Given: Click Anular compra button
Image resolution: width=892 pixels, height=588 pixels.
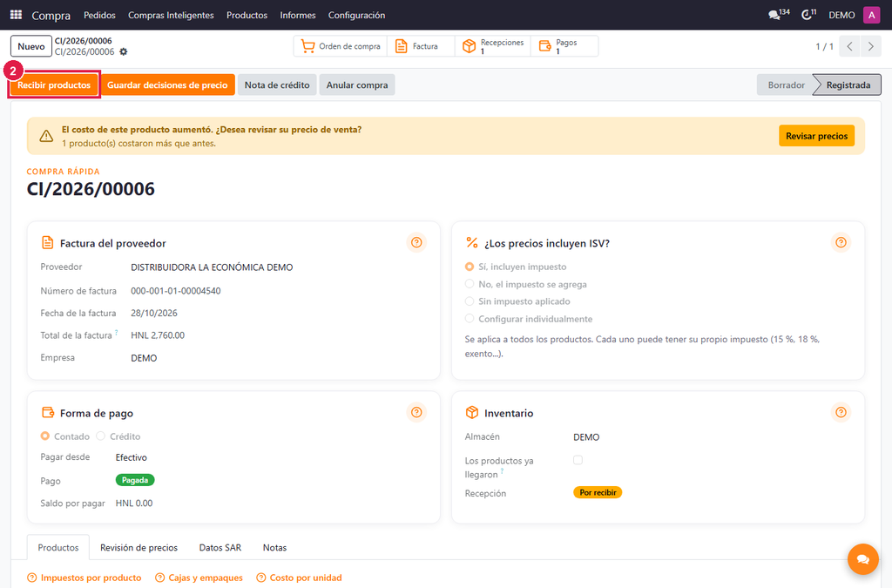Looking at the screenshot, I should tap(357, 84).
